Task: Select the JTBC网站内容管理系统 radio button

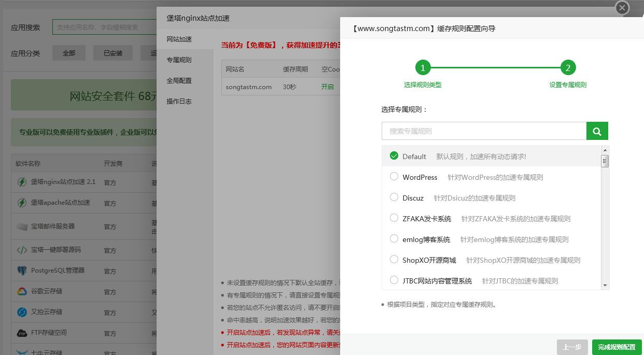Action: [394, 280]
